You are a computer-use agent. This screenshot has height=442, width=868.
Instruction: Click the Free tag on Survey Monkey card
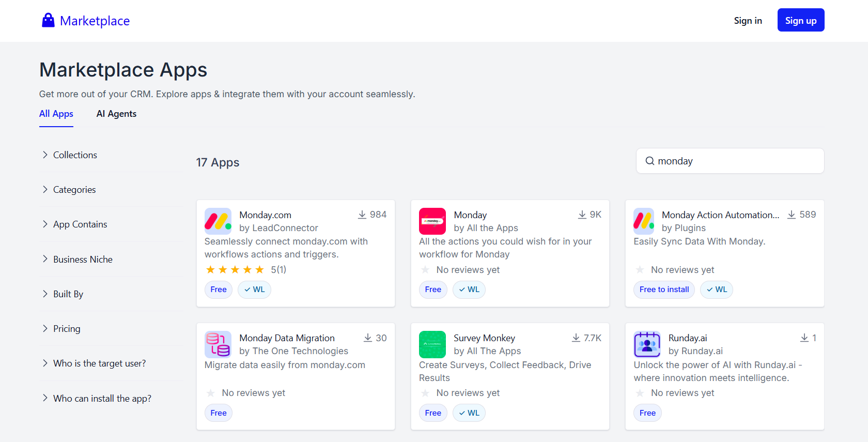coord(433,413)
